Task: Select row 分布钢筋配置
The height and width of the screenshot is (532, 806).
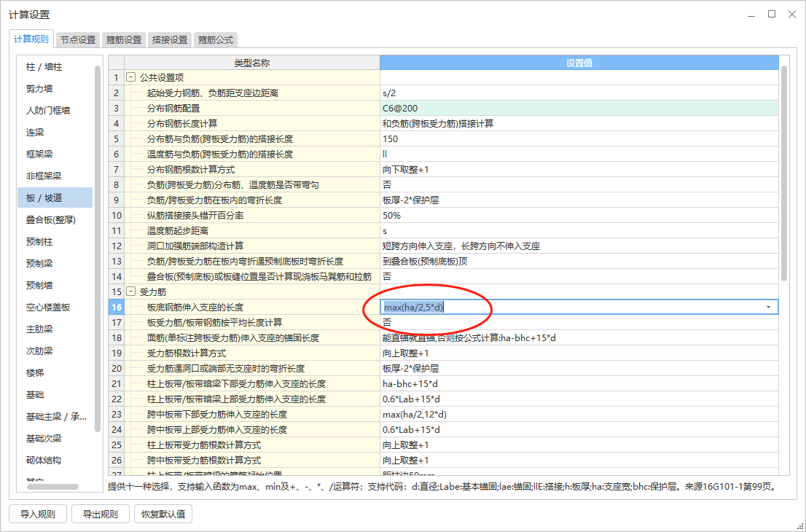Action: click(x=252, y=109)
